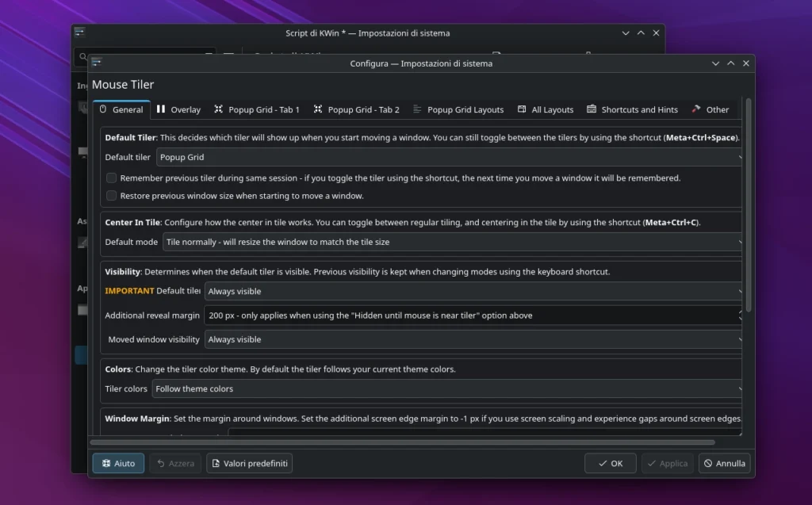
Task: Click the help icon inside the Aiuto button
Action: point(106,463)
